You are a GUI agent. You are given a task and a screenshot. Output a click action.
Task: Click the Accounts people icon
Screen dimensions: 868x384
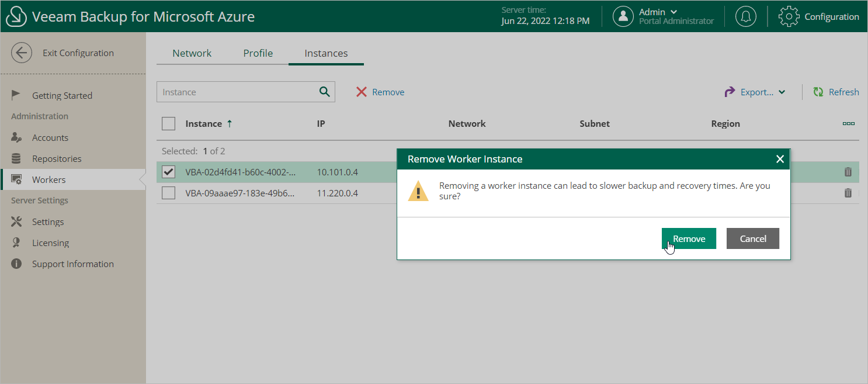click(x=16, y=137)
